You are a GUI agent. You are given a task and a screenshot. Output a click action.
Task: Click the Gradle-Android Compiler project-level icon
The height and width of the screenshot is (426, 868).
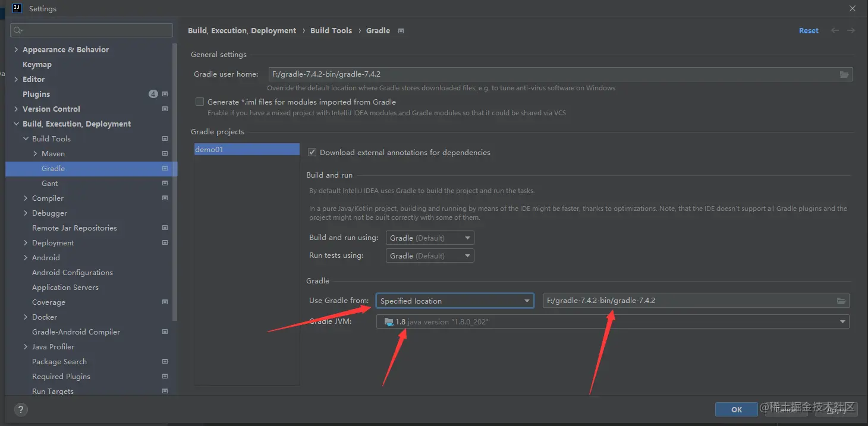165,332
